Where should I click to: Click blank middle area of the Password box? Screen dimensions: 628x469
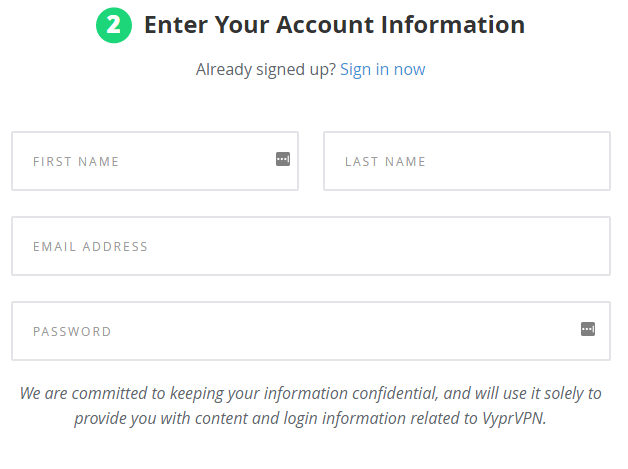pyautogui.click(x=344, y=331)
